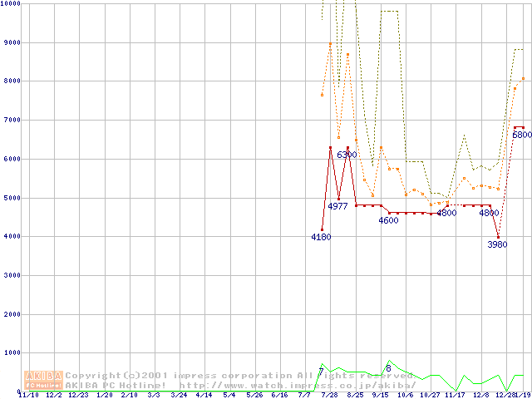Image resolution: width=532 pixels, height=399 pixels.
Task: Click the 3980 lowest price label
Action: [497, 244]
